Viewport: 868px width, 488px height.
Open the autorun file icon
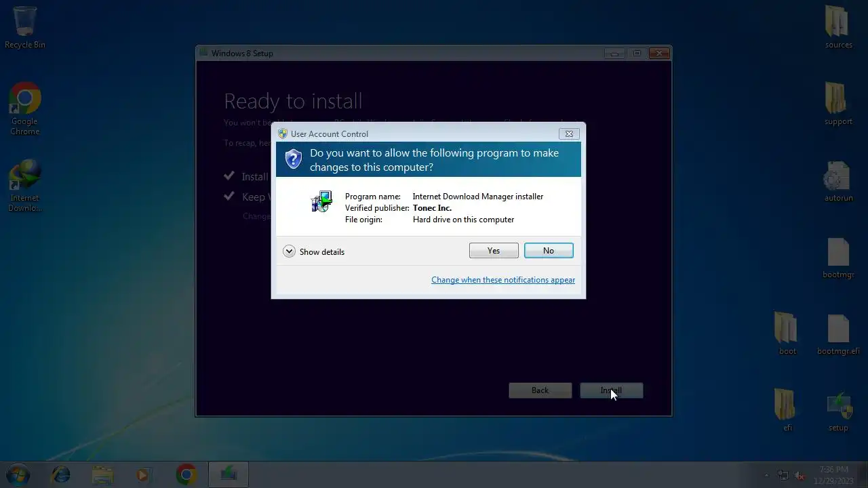pyautogui.click(x=838, y=181)
